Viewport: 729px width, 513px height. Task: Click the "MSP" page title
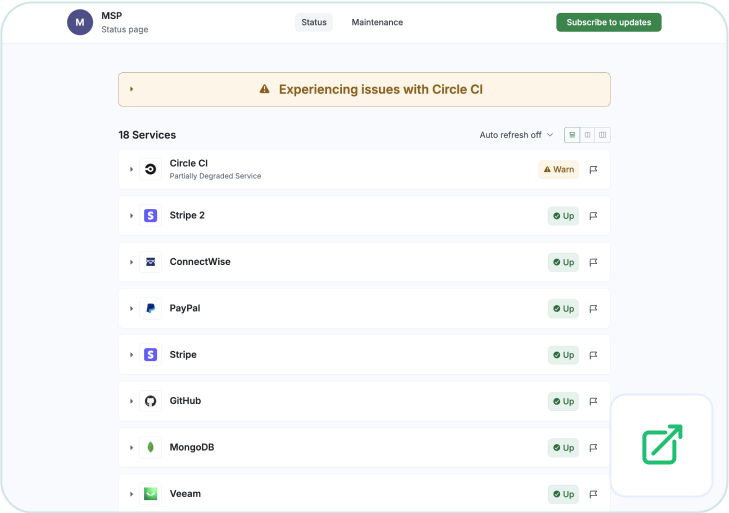[x=112, y=16]
